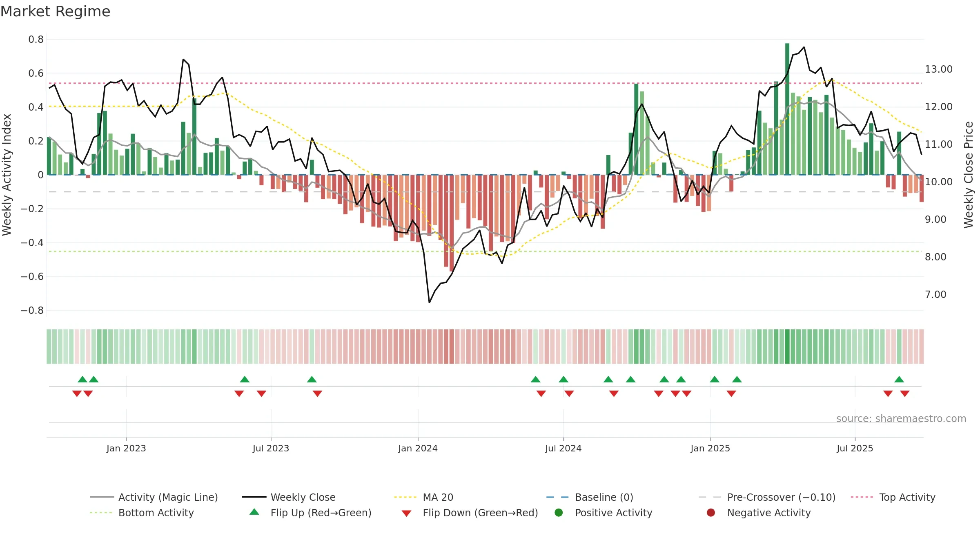Image resolution: width=980 pixels, height=551 pixels.
Task: Click the first red flip-down triangle on the left
Action: click(x=77, y=393)
